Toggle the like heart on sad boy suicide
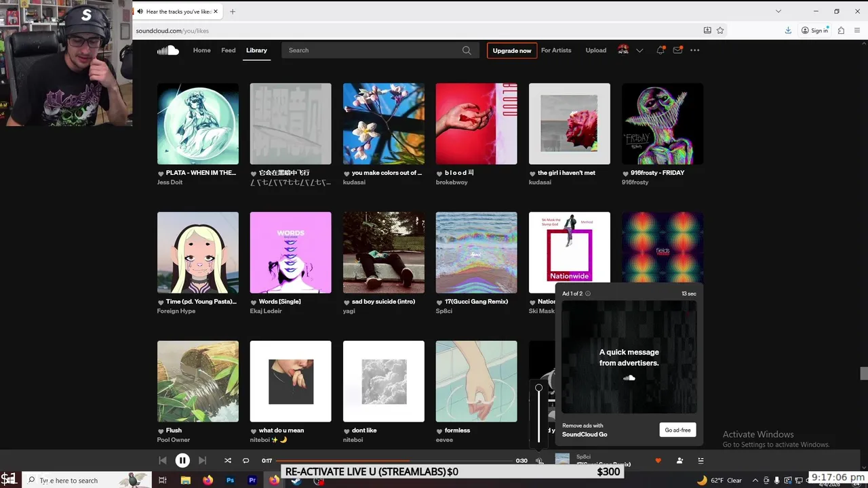 tap(347, 302)
